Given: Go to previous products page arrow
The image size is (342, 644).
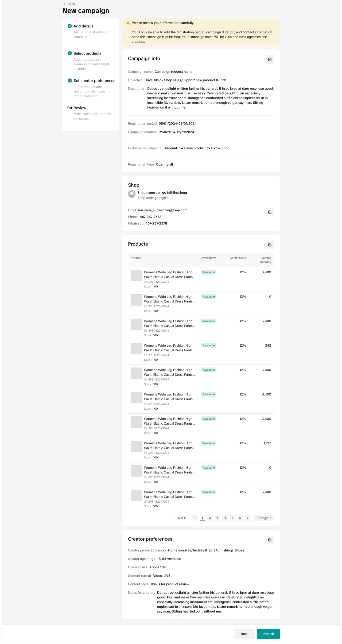Looking at the screenshot, I should click(195, 518).
